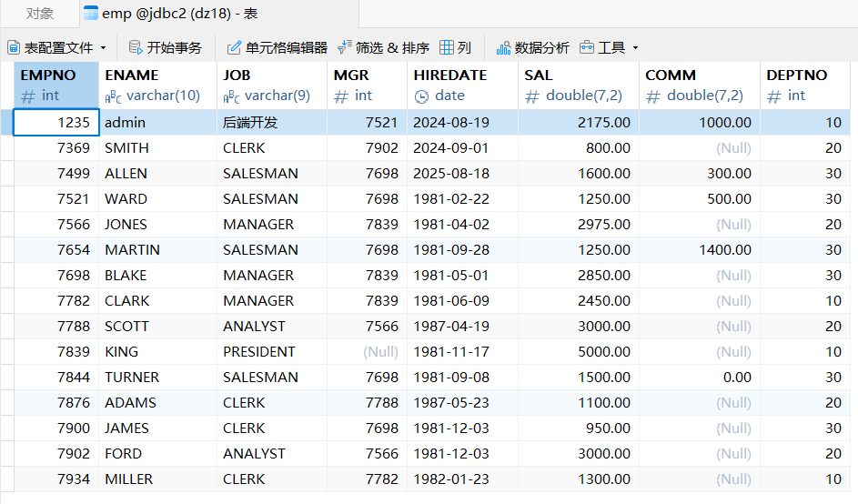Click the DEPTNO column header
The image size is (858, 504).
coord(805,85)
